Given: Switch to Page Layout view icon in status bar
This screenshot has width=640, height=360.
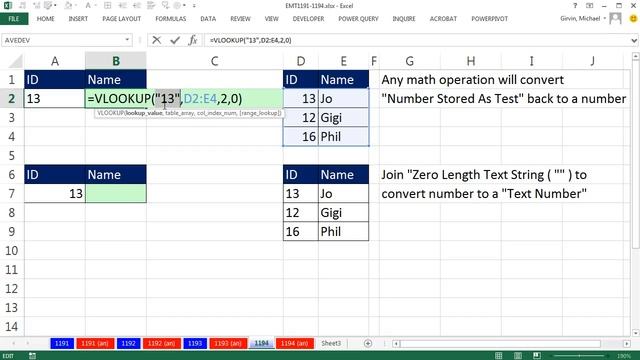Looking at the screenshot, I should pyautogui.click(x=518, y=356).
